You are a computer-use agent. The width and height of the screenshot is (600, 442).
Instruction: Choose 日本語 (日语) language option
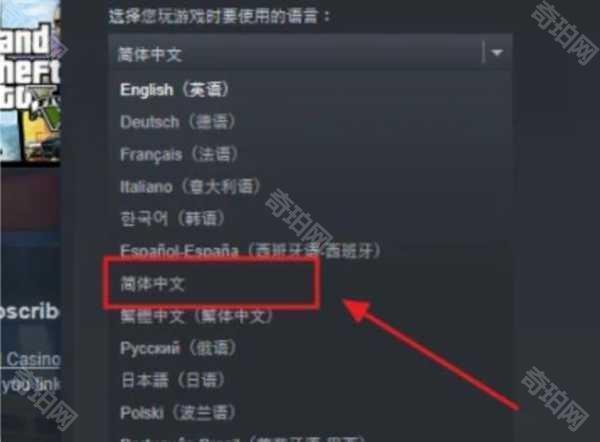pos(172,380)
